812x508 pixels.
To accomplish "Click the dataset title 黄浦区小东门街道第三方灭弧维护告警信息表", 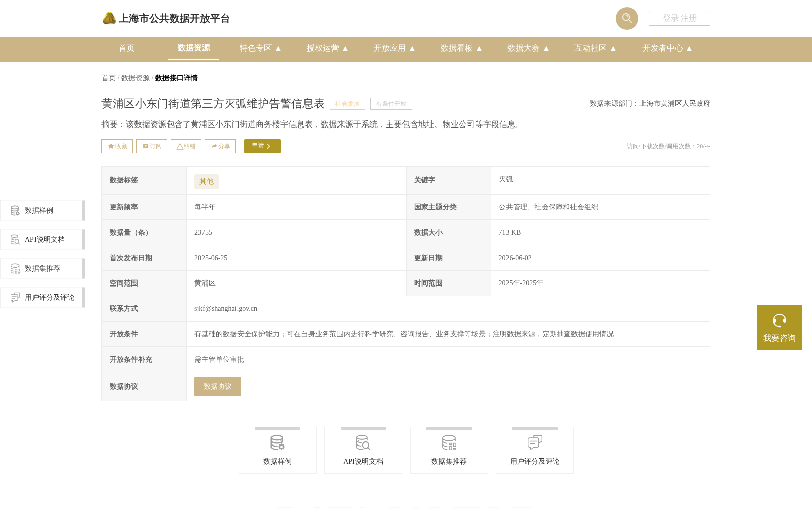I will tap(213, 104).
